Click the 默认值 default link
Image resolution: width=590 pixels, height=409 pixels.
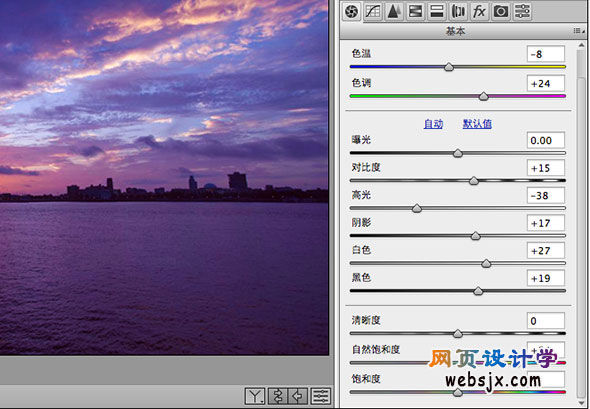[477, 124]
